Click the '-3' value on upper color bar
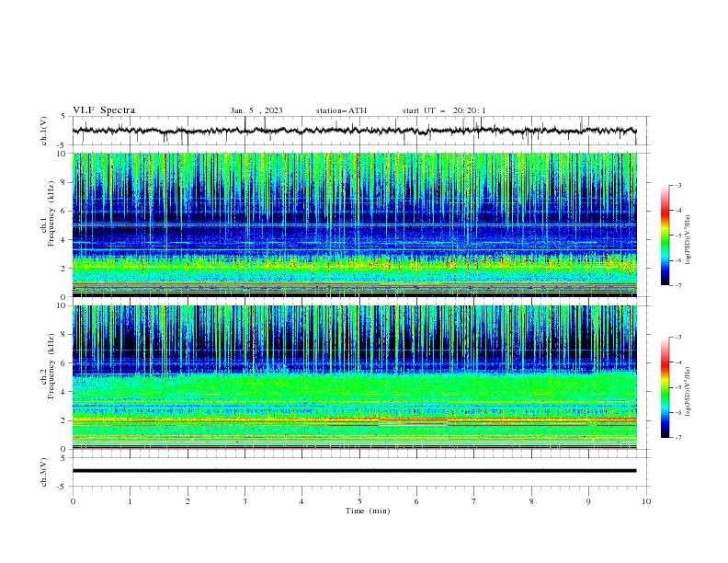Screen dimensions: 728x563 (677, 185)
